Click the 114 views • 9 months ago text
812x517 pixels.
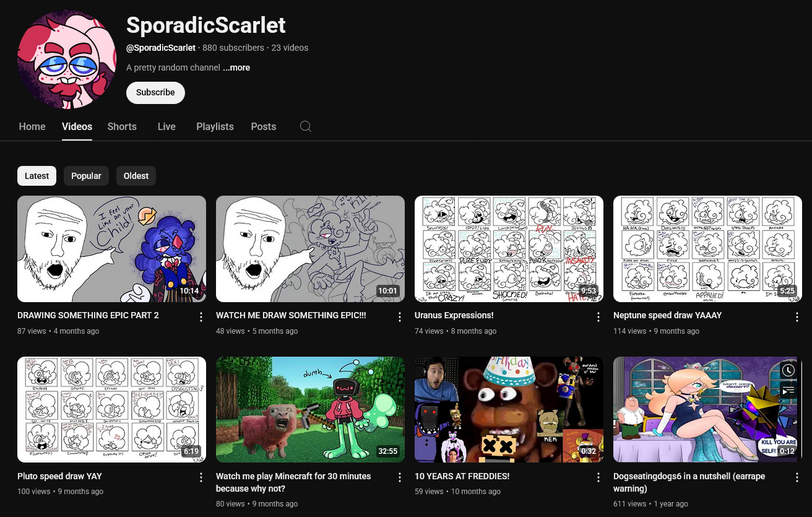click(x=656, y=331)
